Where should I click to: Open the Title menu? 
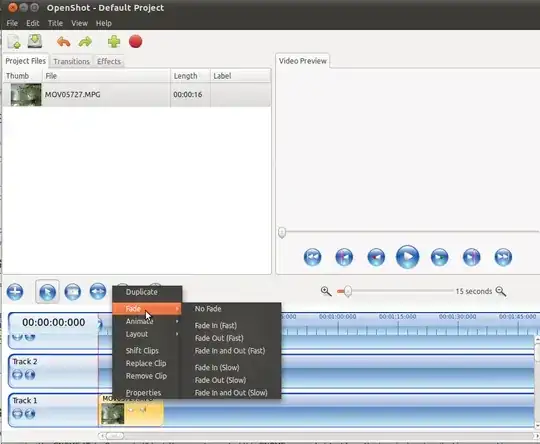[55, 23]
